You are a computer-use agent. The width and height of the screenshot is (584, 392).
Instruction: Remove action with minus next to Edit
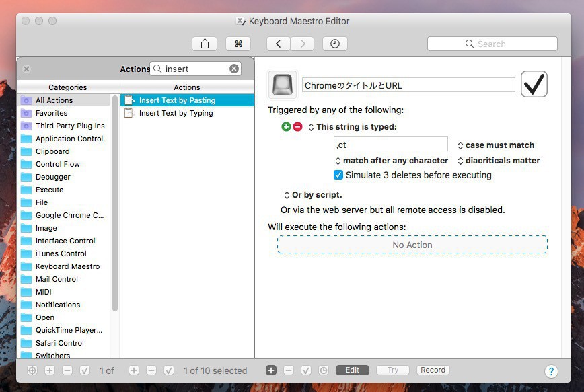pos(288,370)
